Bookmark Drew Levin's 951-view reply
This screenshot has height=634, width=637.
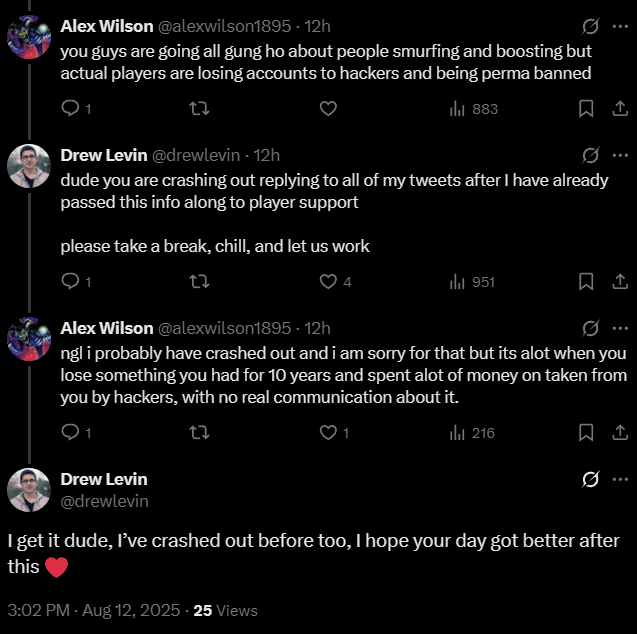tap(587, 282)
